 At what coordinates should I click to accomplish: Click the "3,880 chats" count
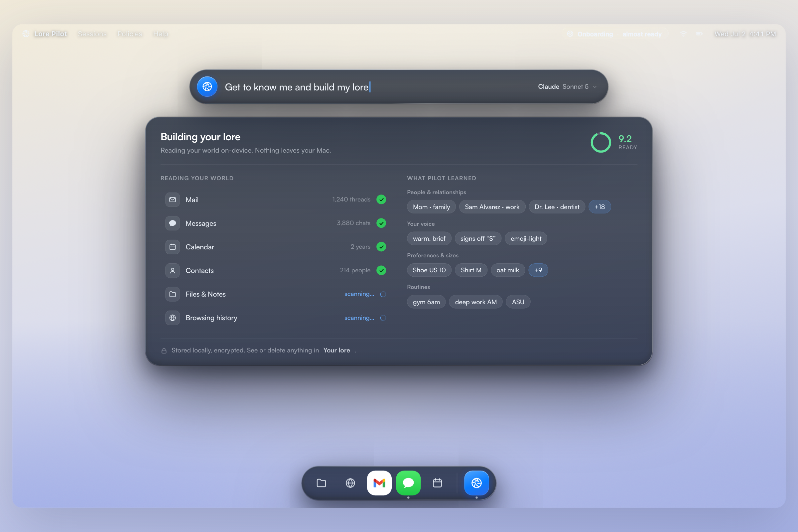pyautogui.click(x=353, y=223)
